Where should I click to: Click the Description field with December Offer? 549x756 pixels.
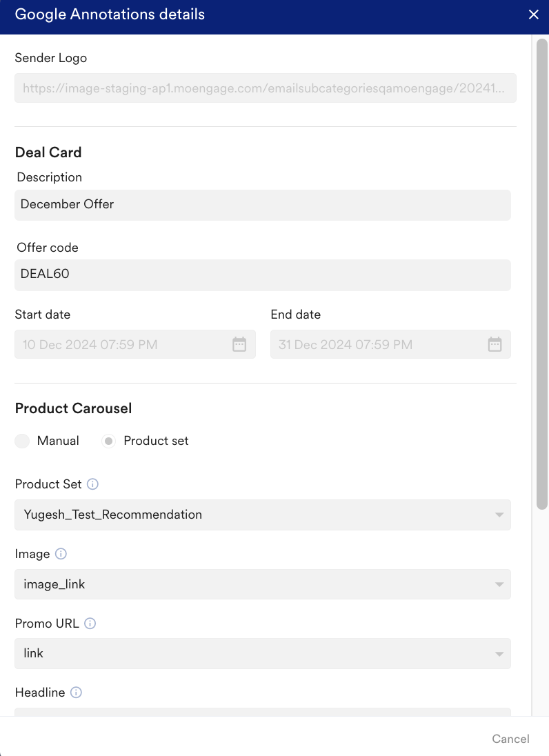coord(262,205)
